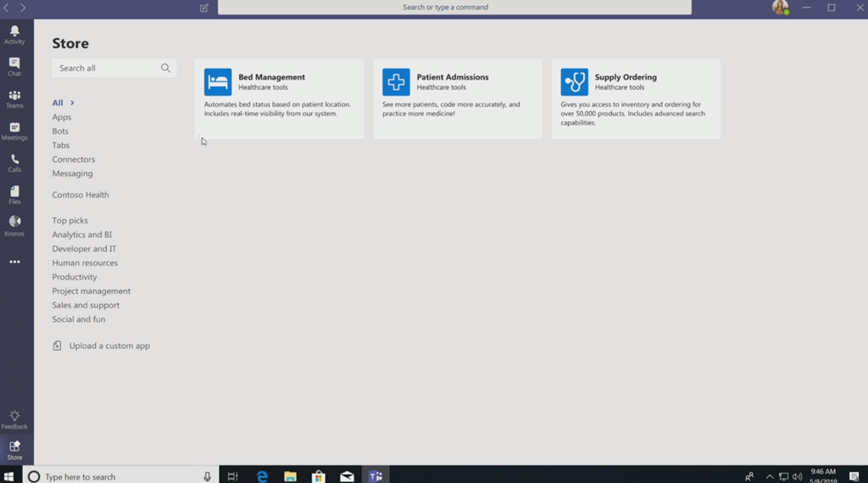Click the new chat compose icon
The width and height of the screenshot is (868, 483).
click(x=204, y=8)
